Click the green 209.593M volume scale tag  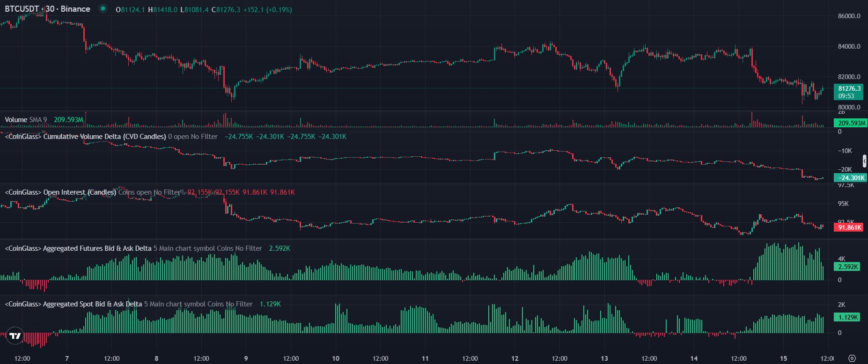[x=851, y=123]
